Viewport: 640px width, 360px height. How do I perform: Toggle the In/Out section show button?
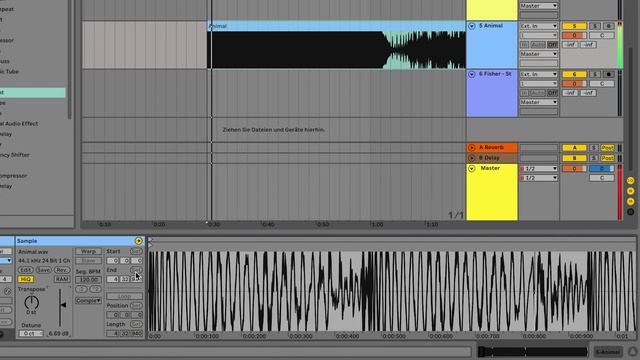tap(631, 180)
